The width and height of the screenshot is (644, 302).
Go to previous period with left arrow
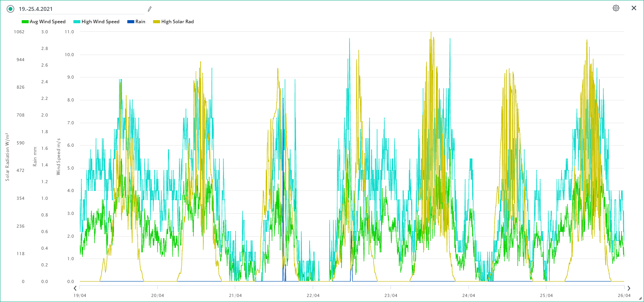75,288
